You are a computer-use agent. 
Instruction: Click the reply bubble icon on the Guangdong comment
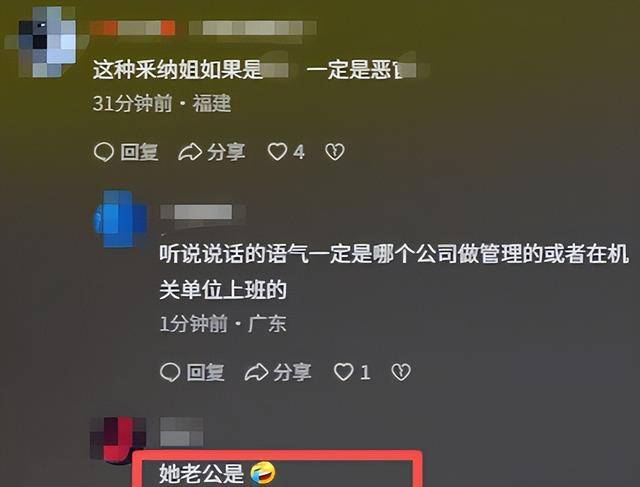pos(170,372)
